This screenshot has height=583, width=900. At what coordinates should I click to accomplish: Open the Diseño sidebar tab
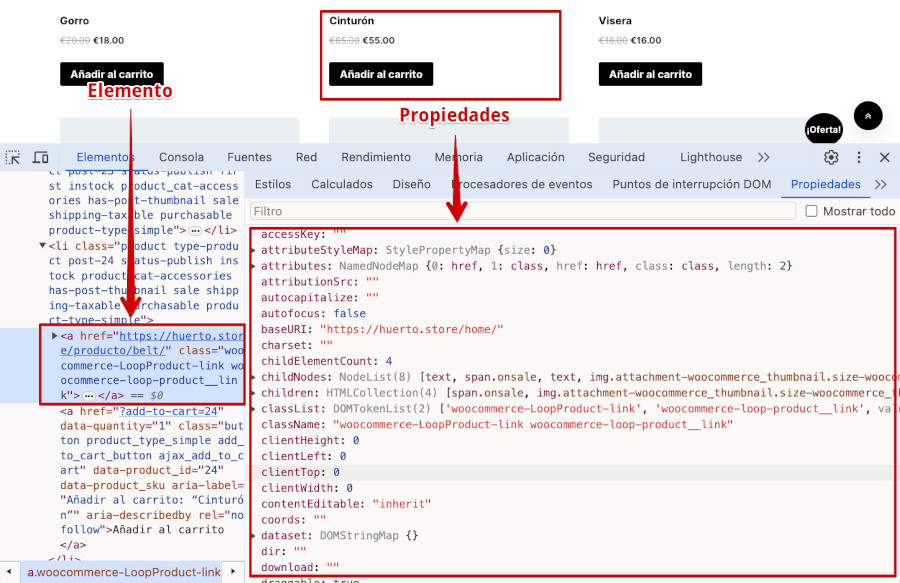click(x=412, y=184)
